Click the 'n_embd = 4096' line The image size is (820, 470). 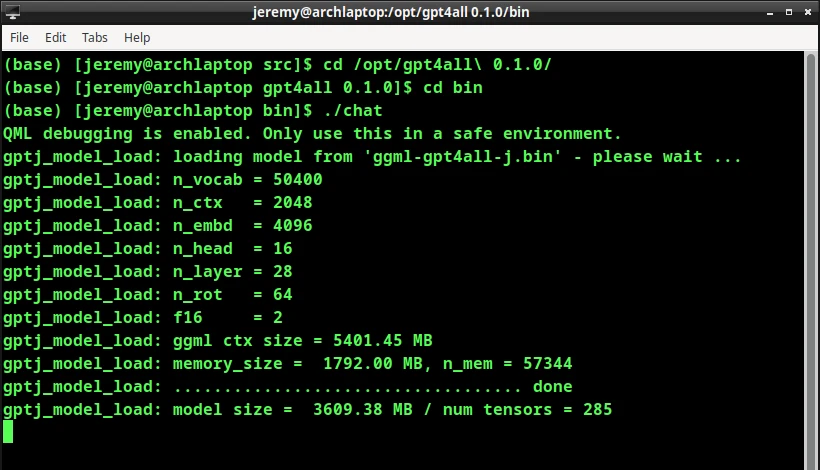click(158, 226)
